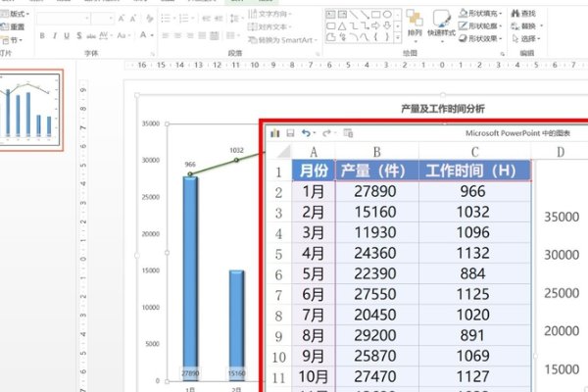Open 文字方向 text direction menu
Image resolution: width=588 pixels, height=392 pixels.
[270, 14]
